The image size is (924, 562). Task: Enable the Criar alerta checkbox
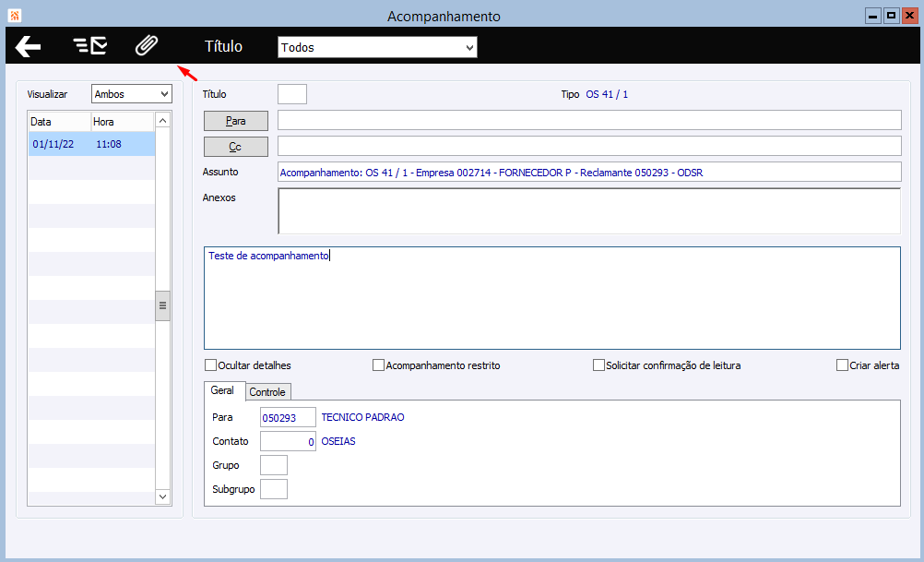click(842, 365)
